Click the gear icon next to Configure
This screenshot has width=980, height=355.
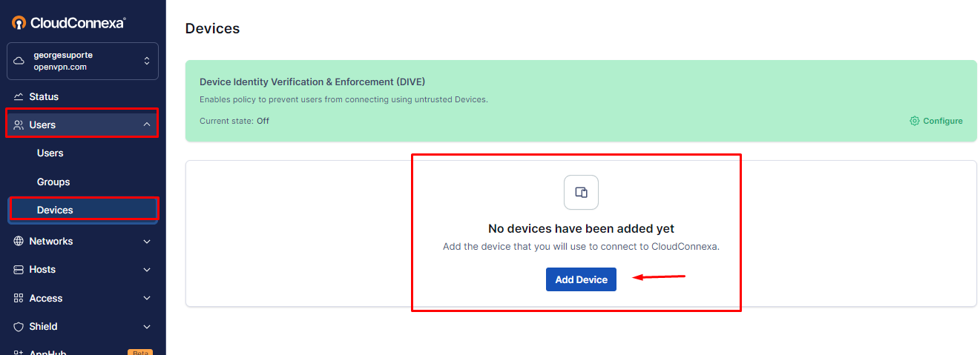tap(915, 121)
